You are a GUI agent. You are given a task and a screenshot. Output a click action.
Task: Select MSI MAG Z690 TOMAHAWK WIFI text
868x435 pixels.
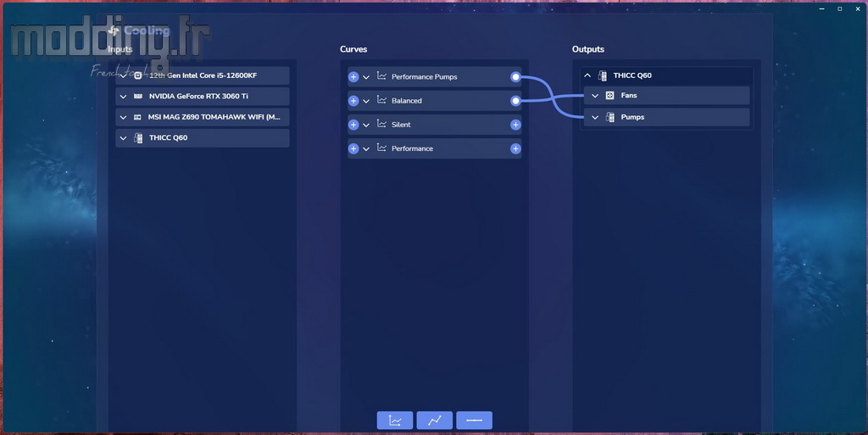(x=214, y=117)
